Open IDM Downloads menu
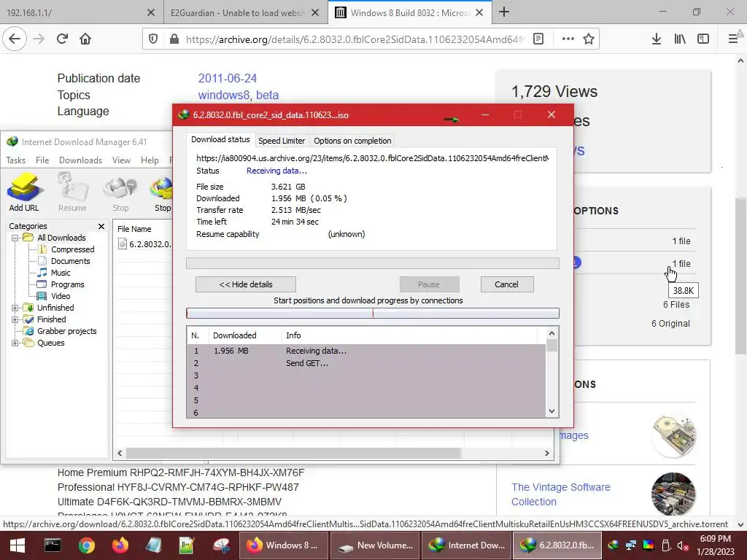Image resolution: width=747 pixels, height=560 pixels. tap(80, 160)
